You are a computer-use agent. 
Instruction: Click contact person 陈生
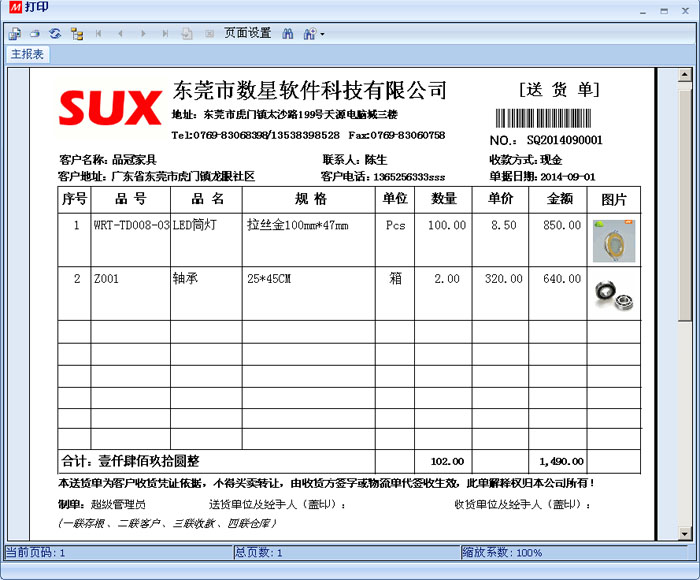[376, 160]
